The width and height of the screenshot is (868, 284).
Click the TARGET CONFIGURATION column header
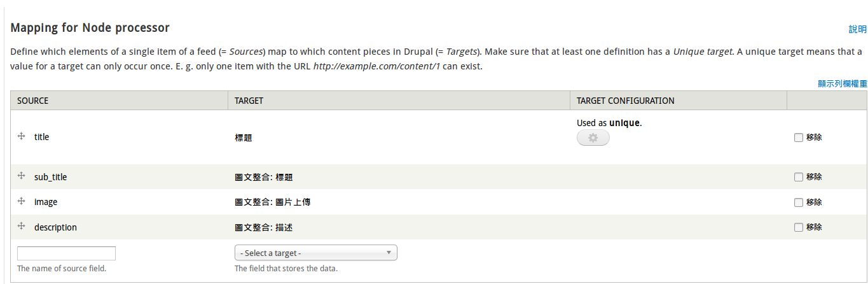pyautogui.click(x=625, y=101)
